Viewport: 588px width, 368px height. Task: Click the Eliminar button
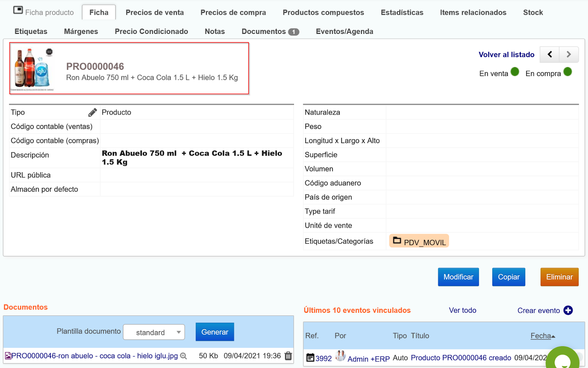tap(559, 277)
